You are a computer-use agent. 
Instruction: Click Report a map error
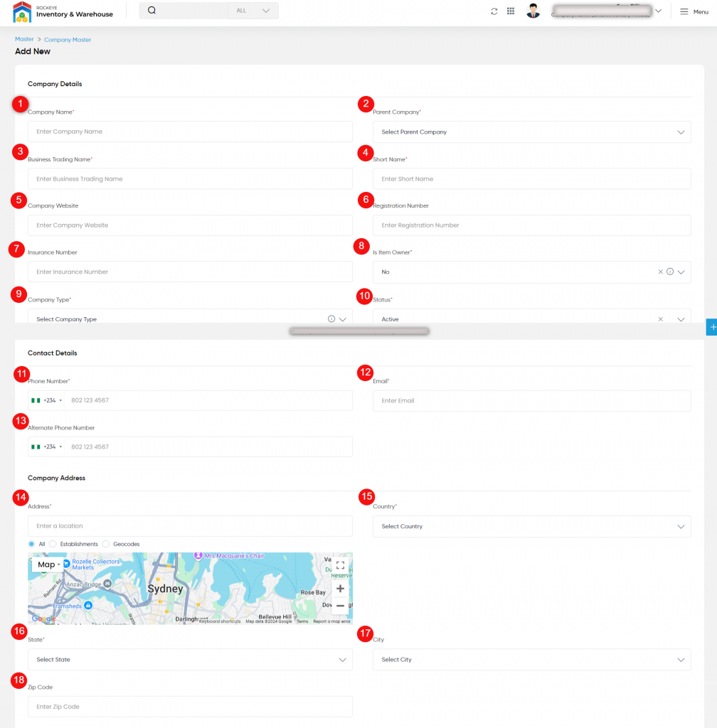pyautogui.click(x=331, y=621)
